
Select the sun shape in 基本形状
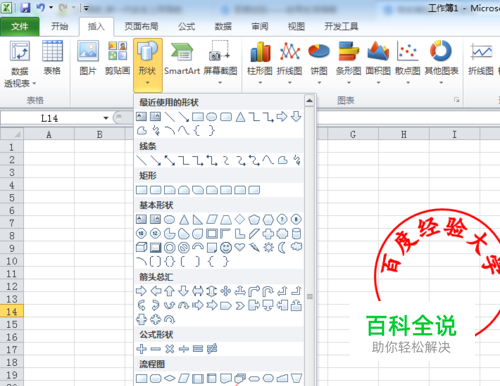[x=268, y=247]
